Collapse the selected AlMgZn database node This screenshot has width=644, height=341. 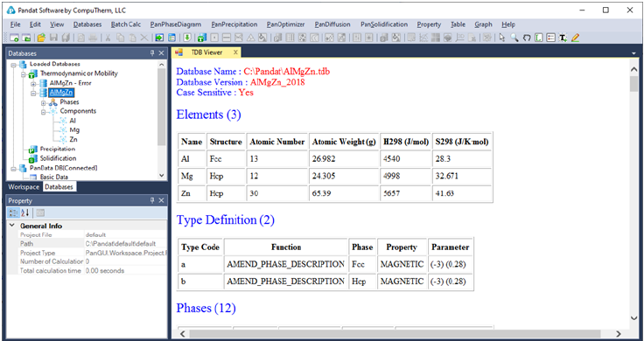pos(33,93)
